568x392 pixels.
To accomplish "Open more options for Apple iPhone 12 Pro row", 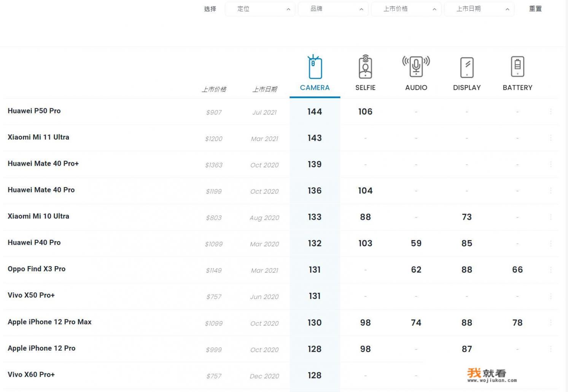I will point(550,349).
